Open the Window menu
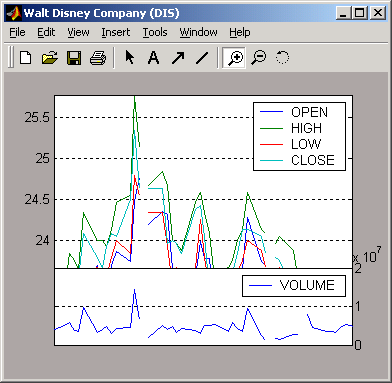 pos(198,32)
